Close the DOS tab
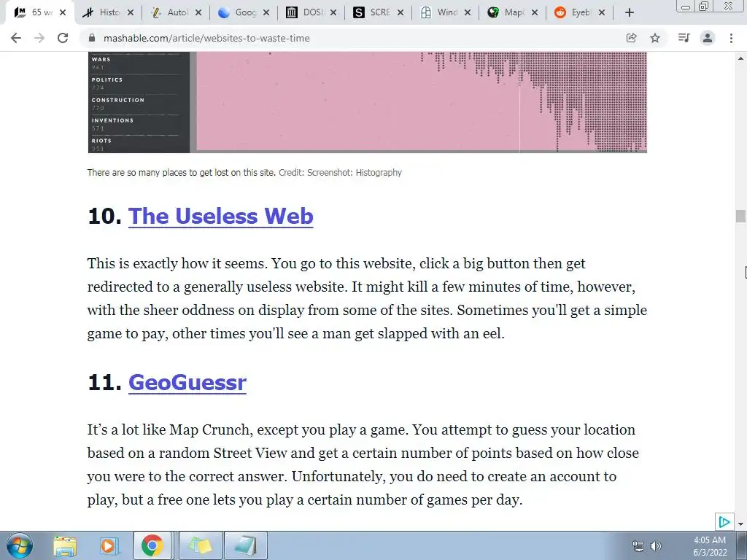The image size is (747, 560). 333,12
